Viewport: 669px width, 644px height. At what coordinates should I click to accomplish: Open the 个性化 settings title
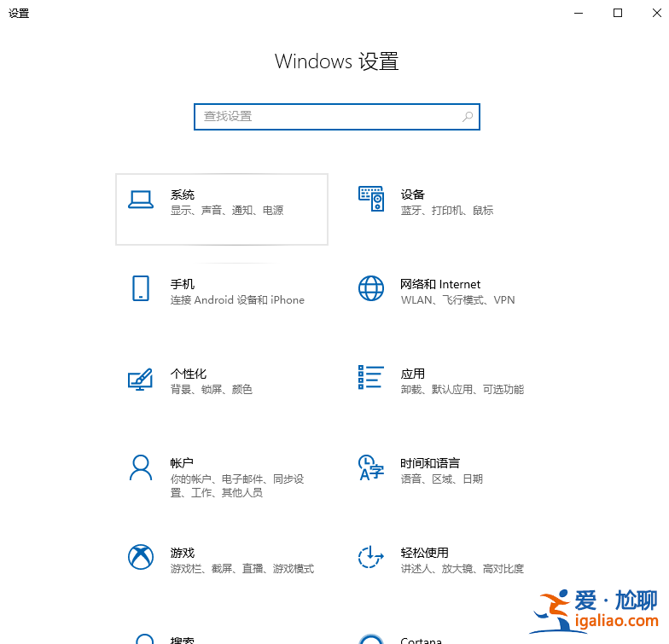[x=189, y=374]
